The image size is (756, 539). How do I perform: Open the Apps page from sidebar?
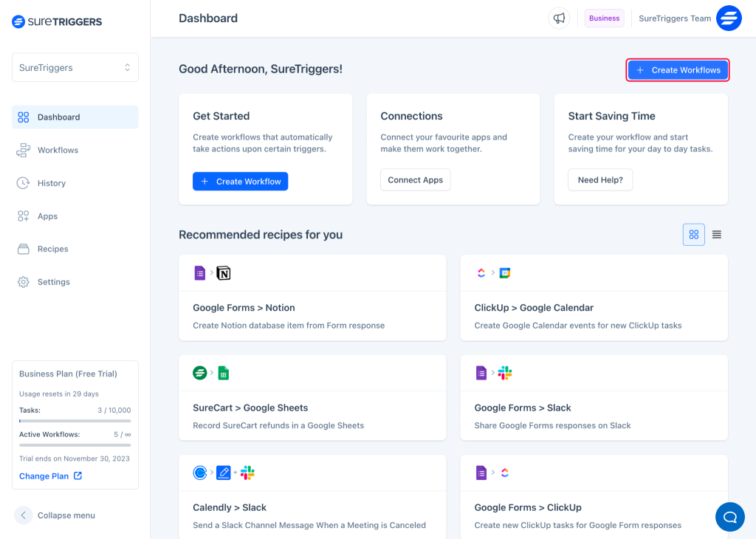[x=47, y=216]
